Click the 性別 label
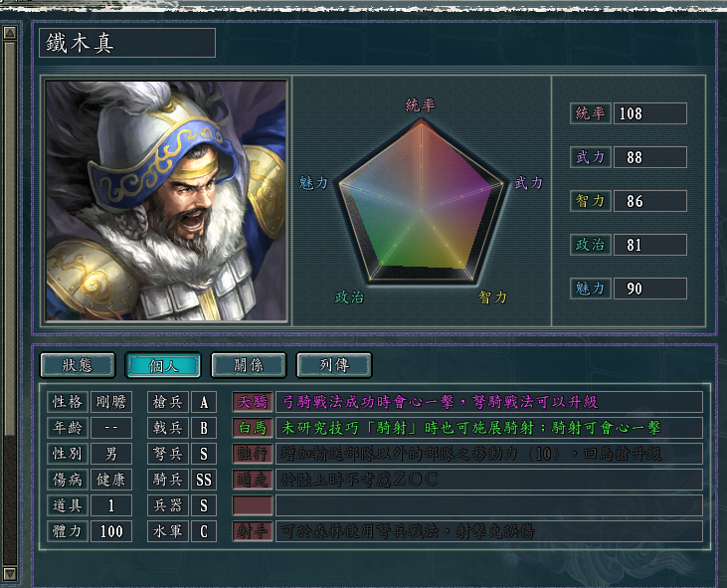Image resolution: width=727 pixels, height=588 pixels. pos(68,454)
